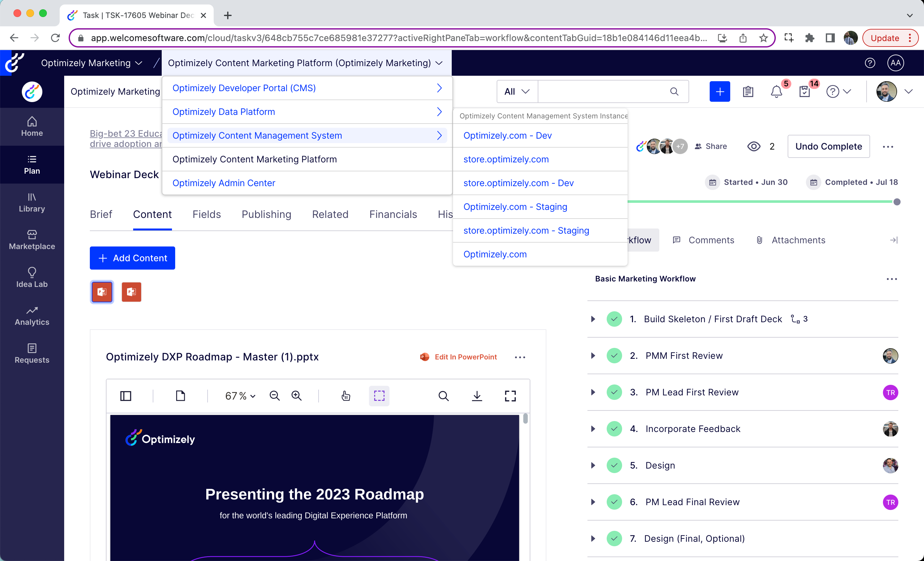This screenshot has width=924, height=561.
Task: Toggle the Incorporate Feedback checkmark
Action: [614, 429]
